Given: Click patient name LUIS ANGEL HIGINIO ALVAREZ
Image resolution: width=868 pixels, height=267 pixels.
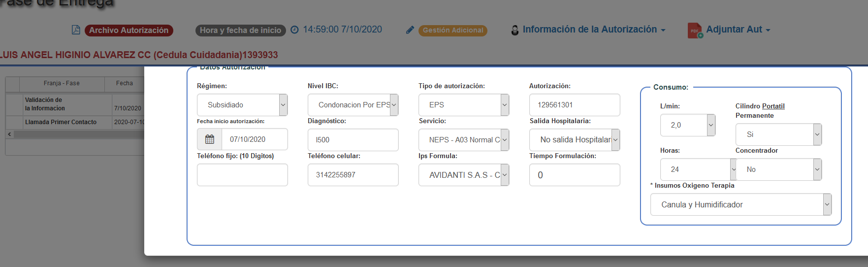Looking at the screenshot, I should [x=68, y=55].
